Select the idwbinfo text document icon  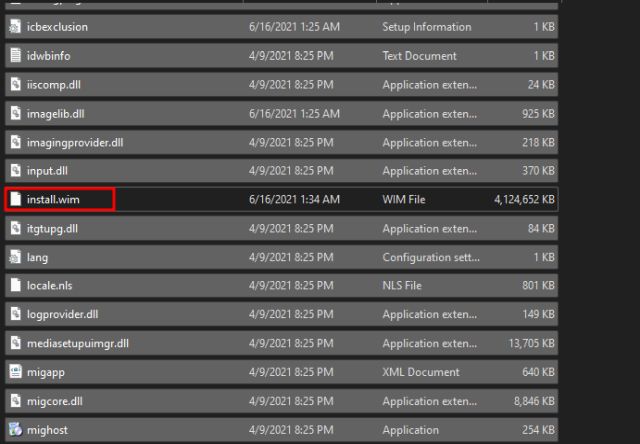click(15, 56)
